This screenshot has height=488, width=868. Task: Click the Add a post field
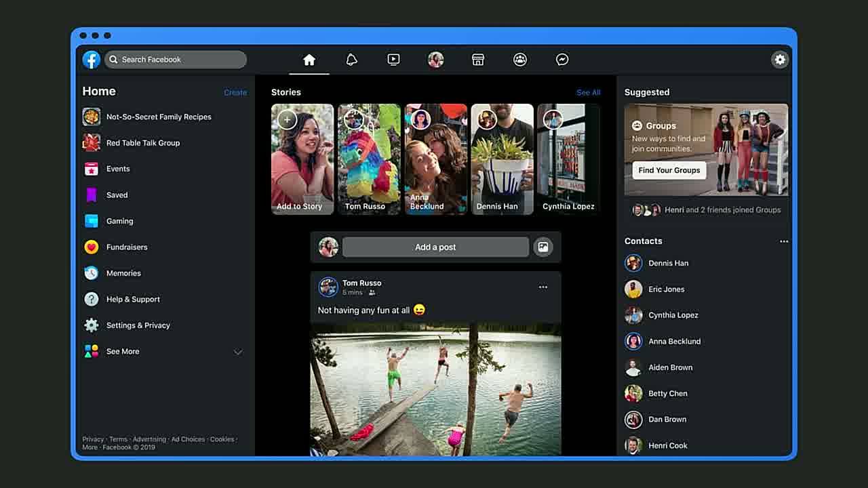click(x=435, y=247)
